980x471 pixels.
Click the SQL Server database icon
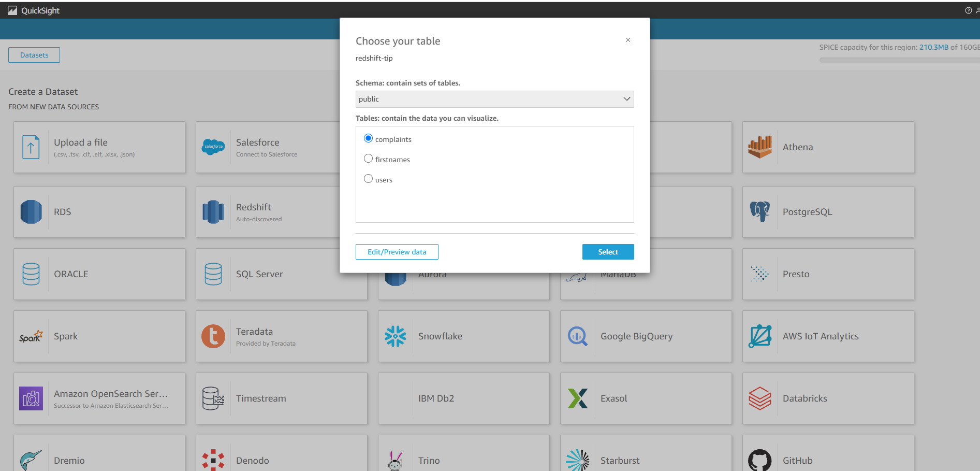pyautogui.click(x=213, y=274)
